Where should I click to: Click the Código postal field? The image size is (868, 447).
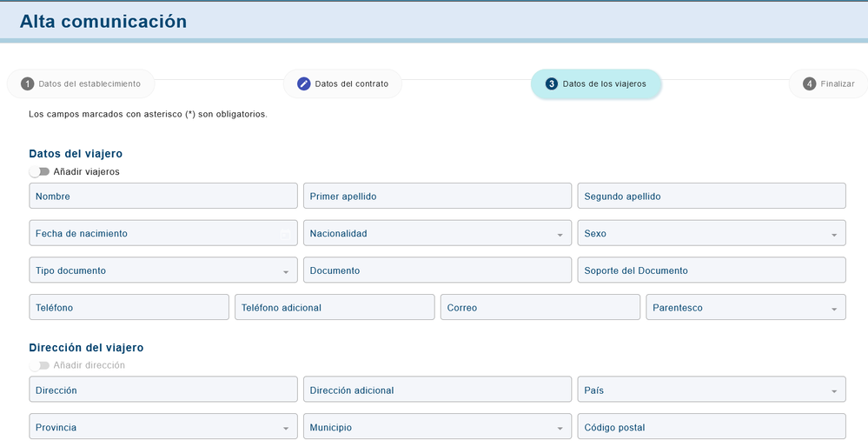pyautogui.click(x=711, y=428)
